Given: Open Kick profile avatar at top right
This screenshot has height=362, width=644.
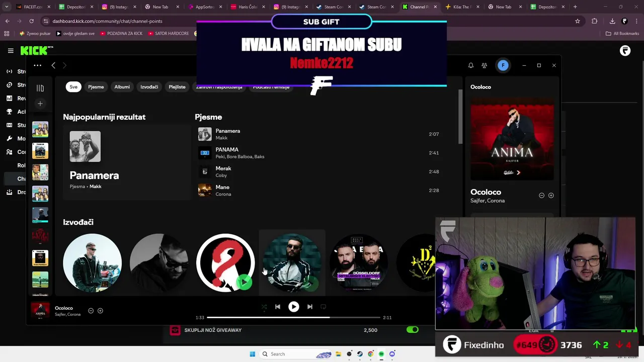Looking at the screenshot, I should click(625, 51).
